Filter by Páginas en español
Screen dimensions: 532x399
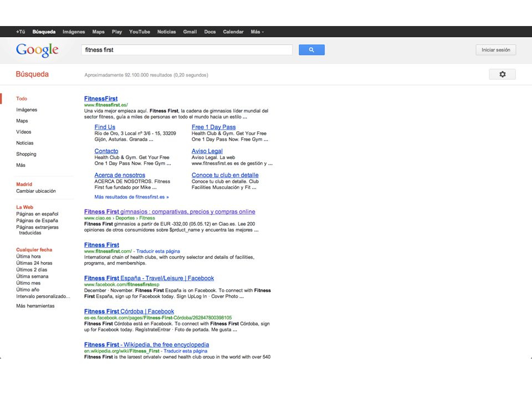[x=37, y=214]
